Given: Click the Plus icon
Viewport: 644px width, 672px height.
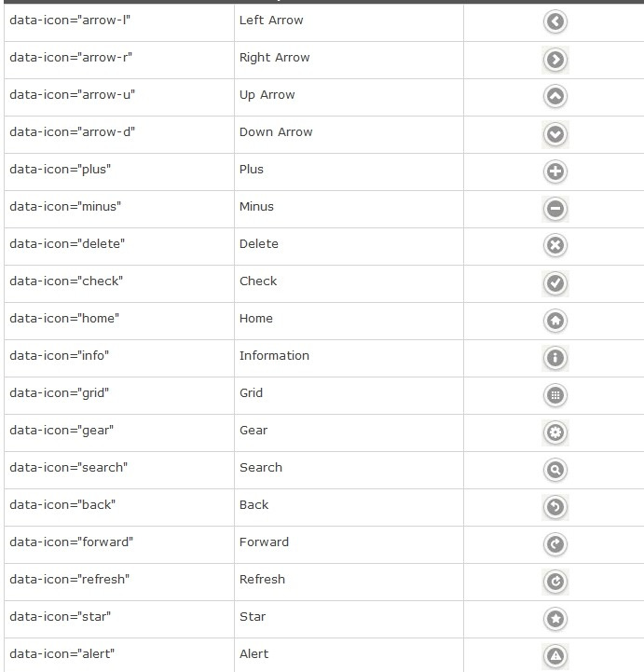Looking at the screenshot, I should point(555,171).
